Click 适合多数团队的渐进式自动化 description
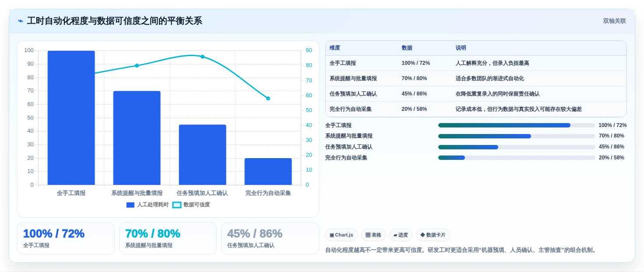644x272 pixels. tap(489, 78)
